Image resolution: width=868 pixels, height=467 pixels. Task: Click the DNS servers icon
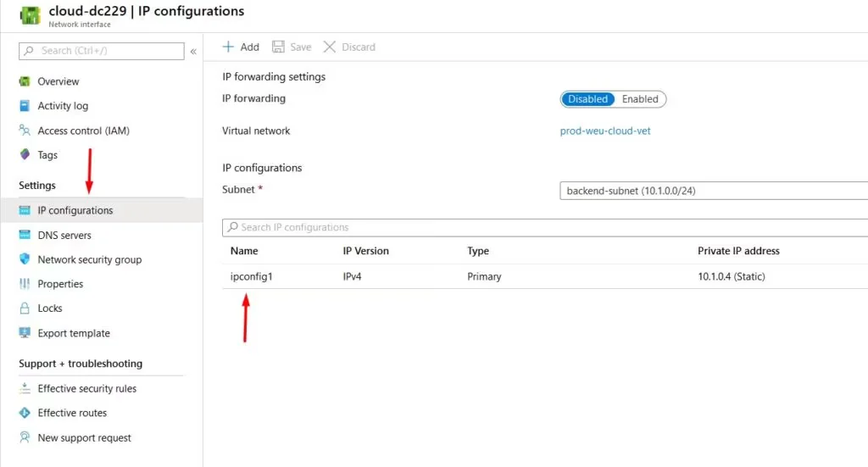[25, 235]
